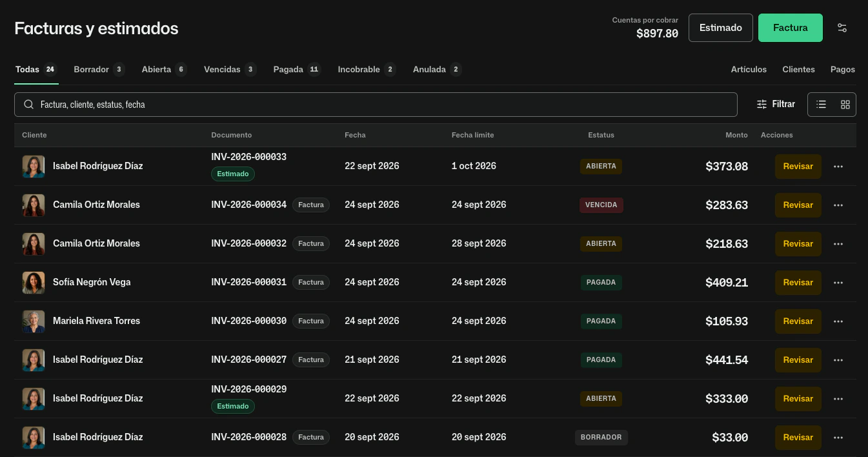Switch to list view layout
Viewport: 868px width, 457px height.
[821, 105]
